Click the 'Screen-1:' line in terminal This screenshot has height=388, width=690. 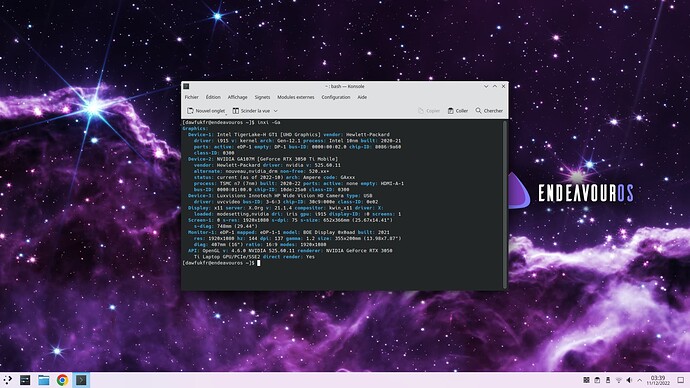coord(290,220)
